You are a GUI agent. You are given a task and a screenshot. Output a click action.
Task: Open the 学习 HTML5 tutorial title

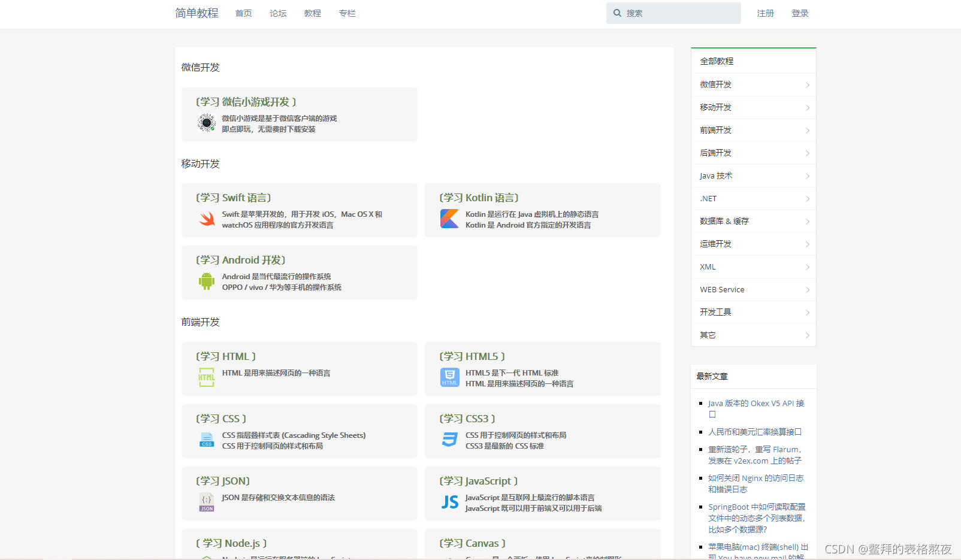(x=472, y=356)
